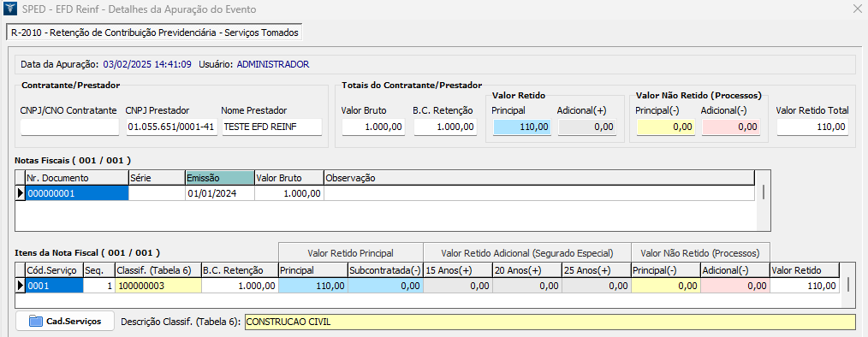Click the Nr. Documento column header
This screenshot has width=868, height=337.
coord(77,178)
